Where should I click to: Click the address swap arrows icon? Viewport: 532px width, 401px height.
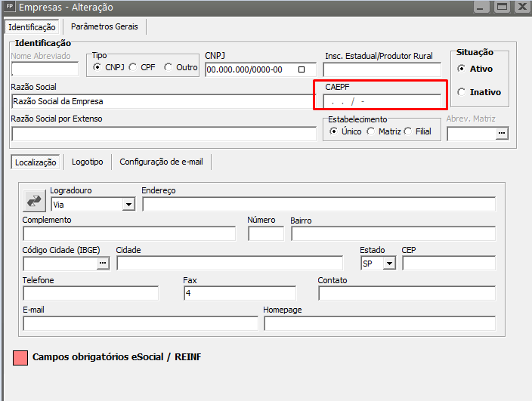tap(35, 200)
